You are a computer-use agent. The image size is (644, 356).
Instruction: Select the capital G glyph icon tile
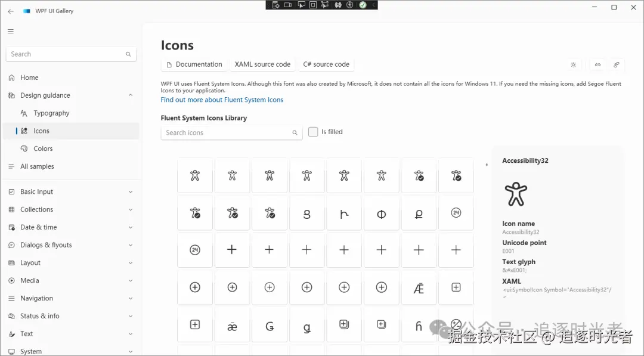(270, 325)
